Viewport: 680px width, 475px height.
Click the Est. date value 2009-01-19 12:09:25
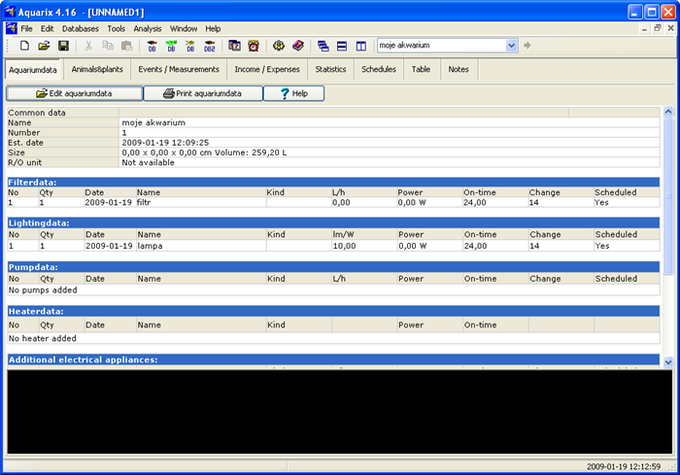point(165,143)
